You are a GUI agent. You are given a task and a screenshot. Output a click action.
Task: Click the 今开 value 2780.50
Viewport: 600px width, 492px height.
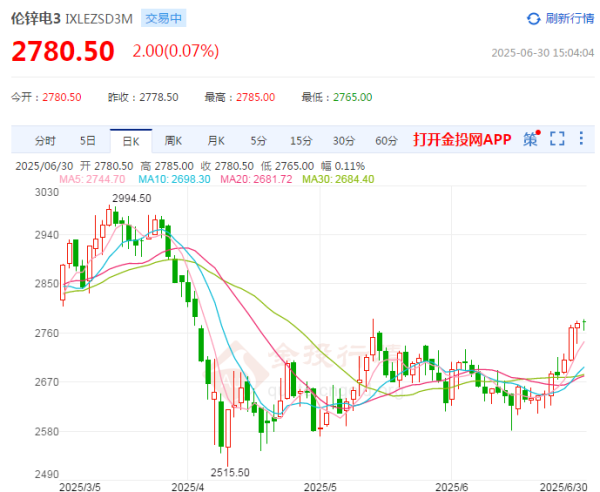click(x=62, y=97)
